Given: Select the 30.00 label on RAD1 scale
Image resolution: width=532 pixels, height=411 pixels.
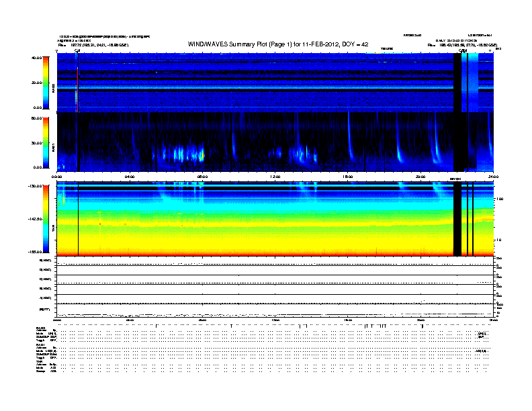Looking at the screenshot, I should coord(36,143).
